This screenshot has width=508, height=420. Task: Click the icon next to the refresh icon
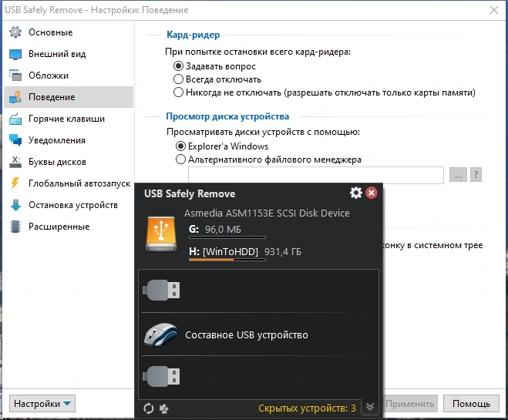click(x=164, y=408)
